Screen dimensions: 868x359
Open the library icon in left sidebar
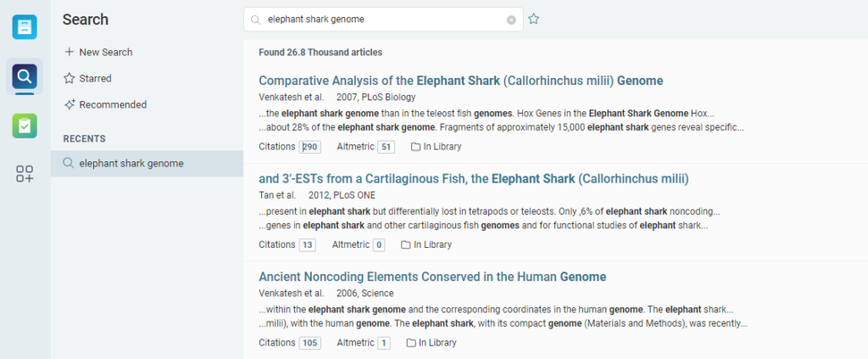(x=25, y=26)
